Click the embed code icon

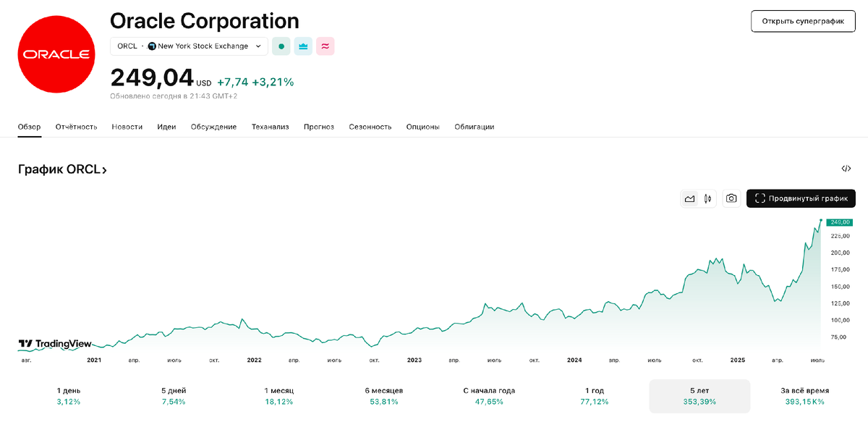[846, 169]
